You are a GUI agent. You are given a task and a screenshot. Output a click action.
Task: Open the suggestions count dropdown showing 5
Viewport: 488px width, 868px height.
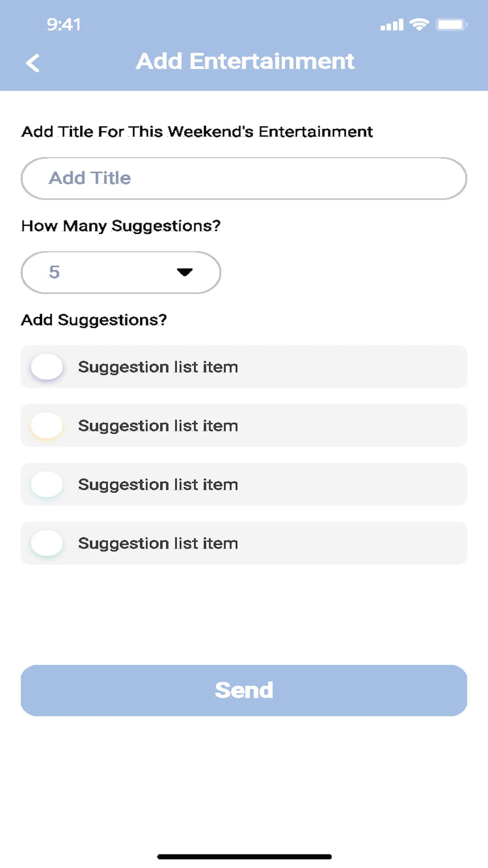[x=121, y=272]
